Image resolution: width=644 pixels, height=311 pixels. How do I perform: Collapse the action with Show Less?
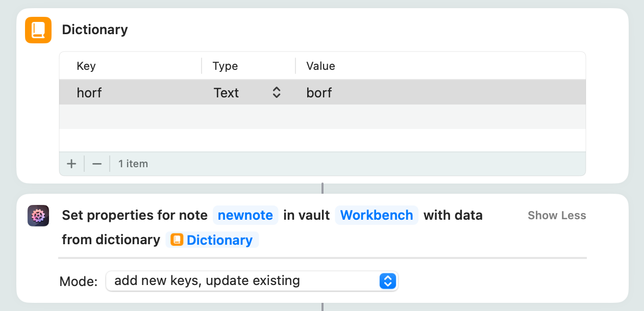point(557,216)
